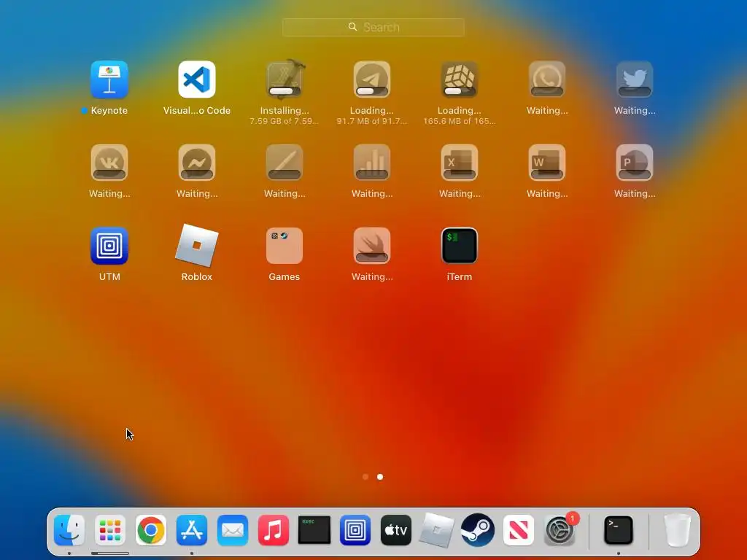Open Steam from the Dock
The image size is (747, 560).
click(x=478, y=530)
